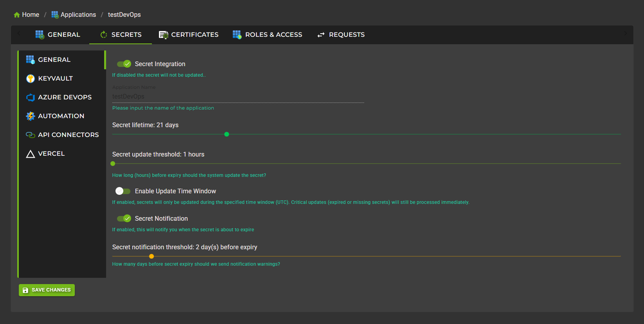Open the API CONNECTORS sidebar section
Viewport: 644px width, 324px height.
[62, 135]
